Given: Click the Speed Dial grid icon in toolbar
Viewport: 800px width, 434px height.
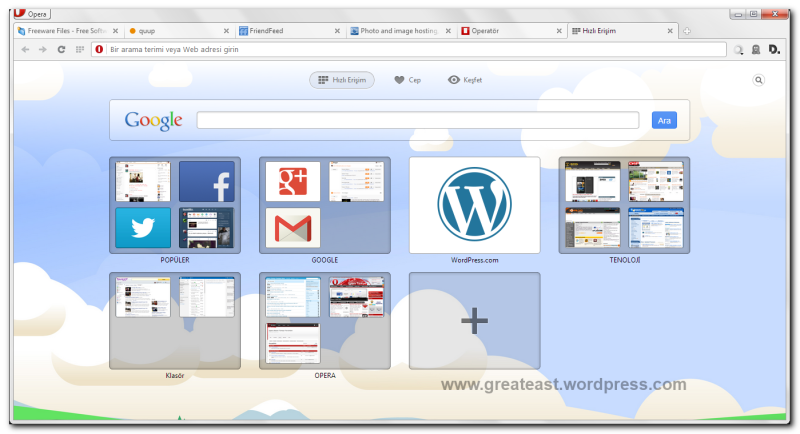Looking at the screenshot, I should (x=79, y=49).
